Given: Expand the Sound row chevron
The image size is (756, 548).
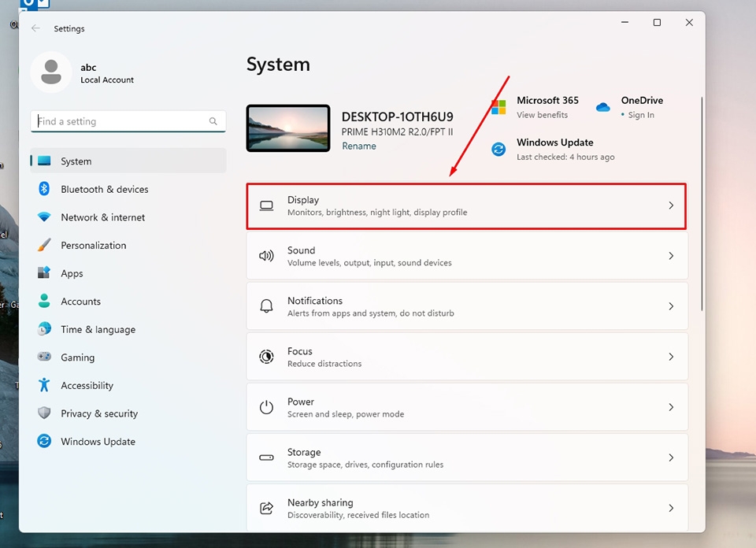Looking at the screenshot, I should point(671,255).
